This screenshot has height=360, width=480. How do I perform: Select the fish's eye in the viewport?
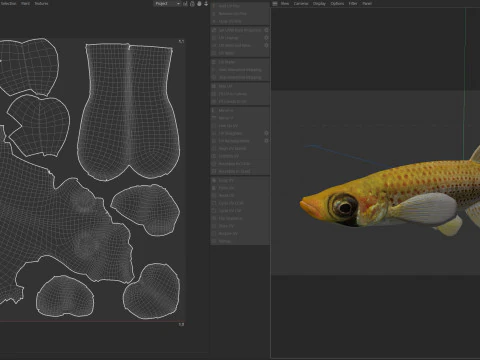(344, 207)
